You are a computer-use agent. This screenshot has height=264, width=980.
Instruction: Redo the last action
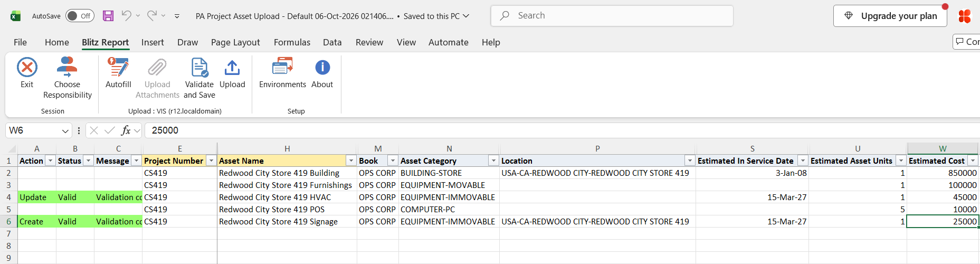[x=152, y=16]
